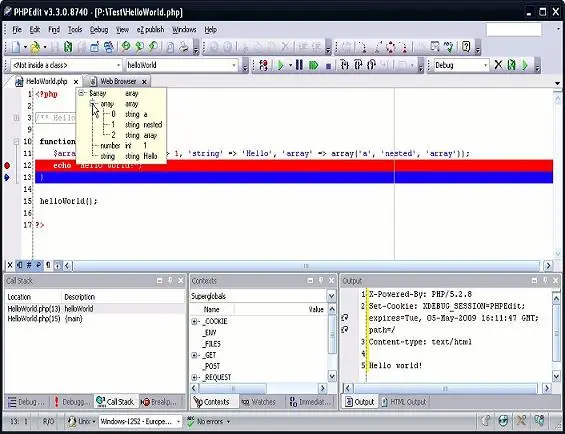Screen dimensions: 565x434
Task: Open the eZ publish menu
Action: (x=150, y=30)
